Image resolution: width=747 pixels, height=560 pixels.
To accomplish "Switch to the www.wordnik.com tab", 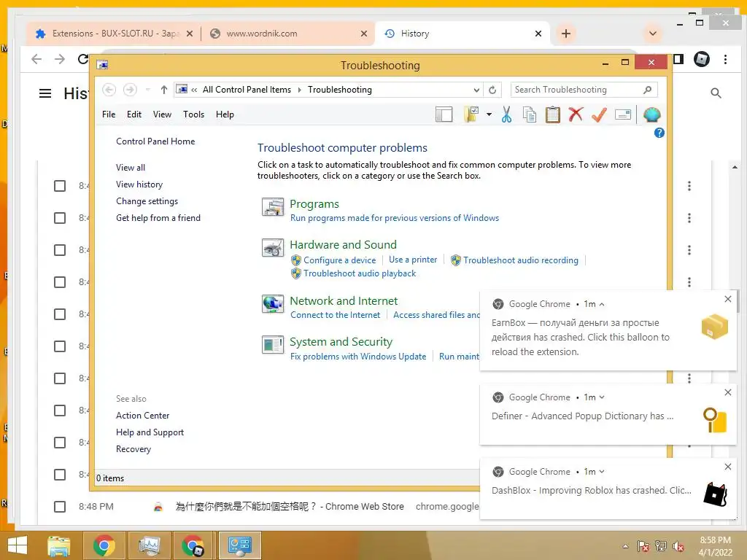I will click(x=287, y=34).
